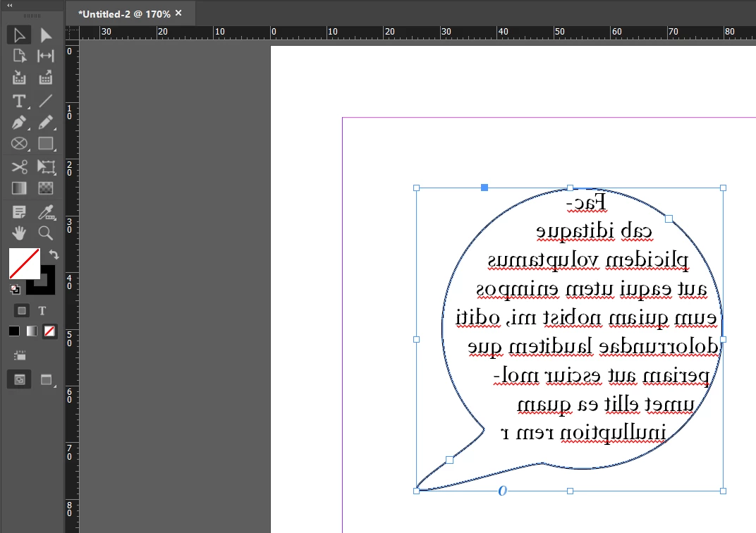Click the bottom-center frame handle

[x=570, y=491]
